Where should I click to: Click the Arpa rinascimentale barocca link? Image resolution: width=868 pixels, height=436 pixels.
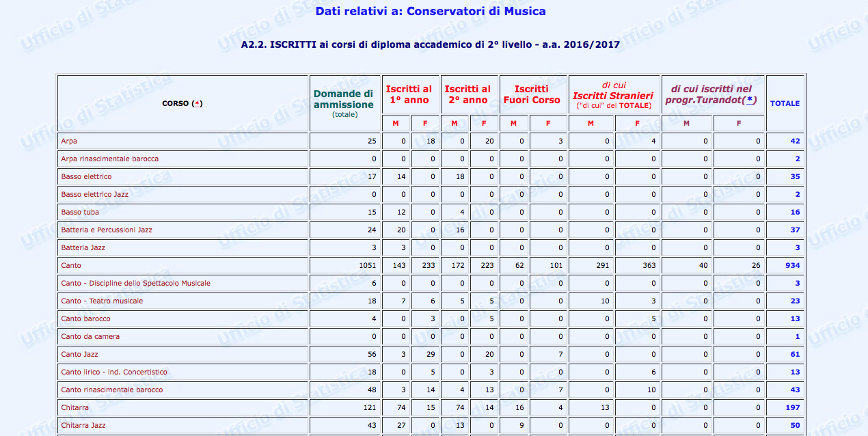tap(109, 159)
